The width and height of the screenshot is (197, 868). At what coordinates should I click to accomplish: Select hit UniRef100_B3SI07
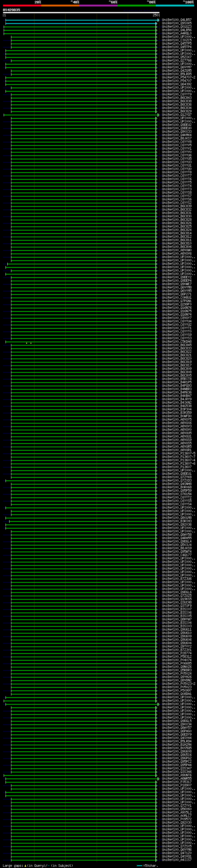coord(177,609)
